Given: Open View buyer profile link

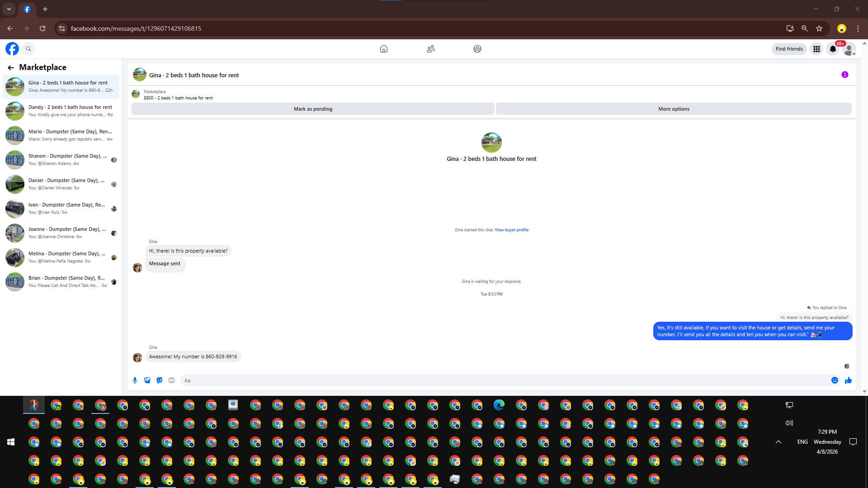Looking at the screenshot, I should [511, 230].
